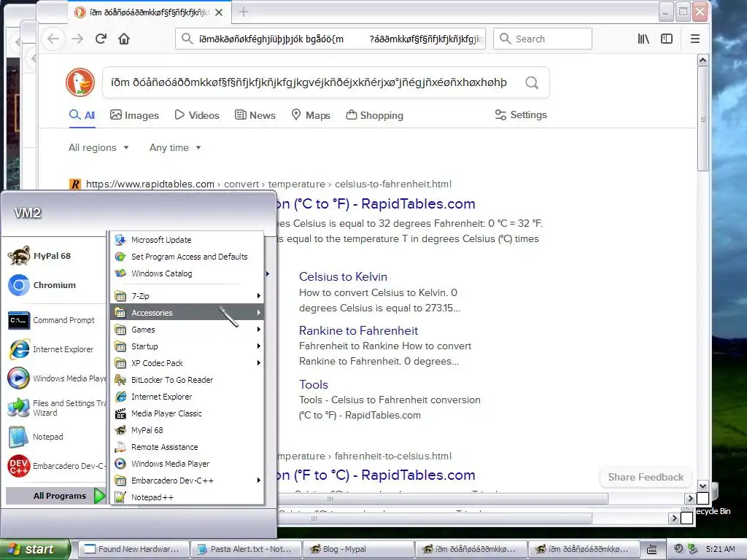The height and width of the screenshot is (560, 747).
Task: Launch Media Player Classic
Action: tap(187, 413)
